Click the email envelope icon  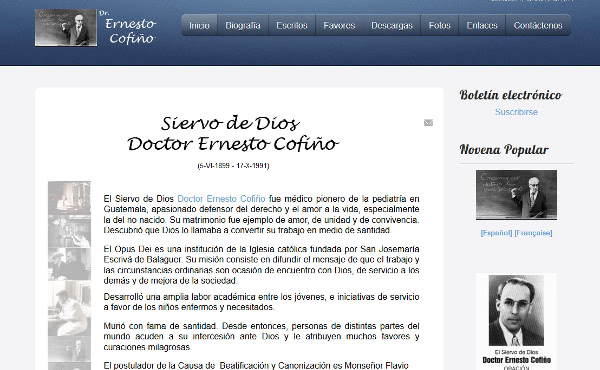point(429,122)
